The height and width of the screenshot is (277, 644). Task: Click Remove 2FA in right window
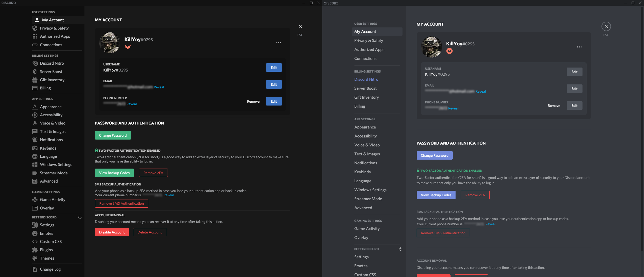coord(475,195)
